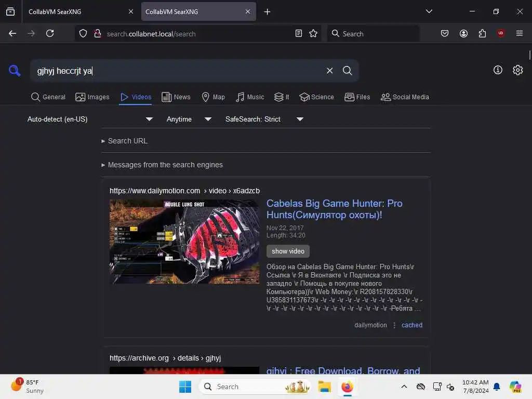Bookmark this page with the star
This screenshot has height=399, width=532.
313,33
